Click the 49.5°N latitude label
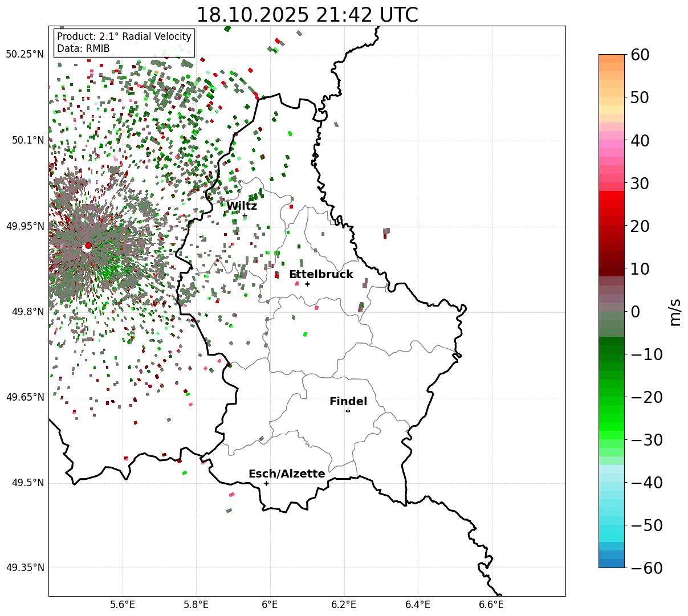 [28, 483]
